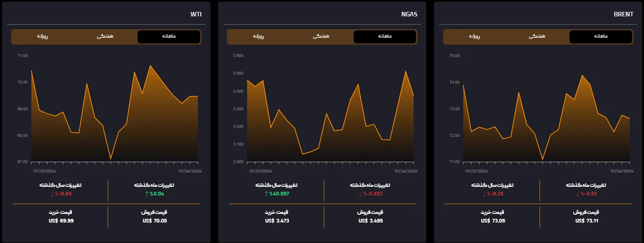The width and height of the screenshot is (644, 243).
Task: Click the red down arrow beside NGAS %-0.552
Action: (x=360, y=194)
